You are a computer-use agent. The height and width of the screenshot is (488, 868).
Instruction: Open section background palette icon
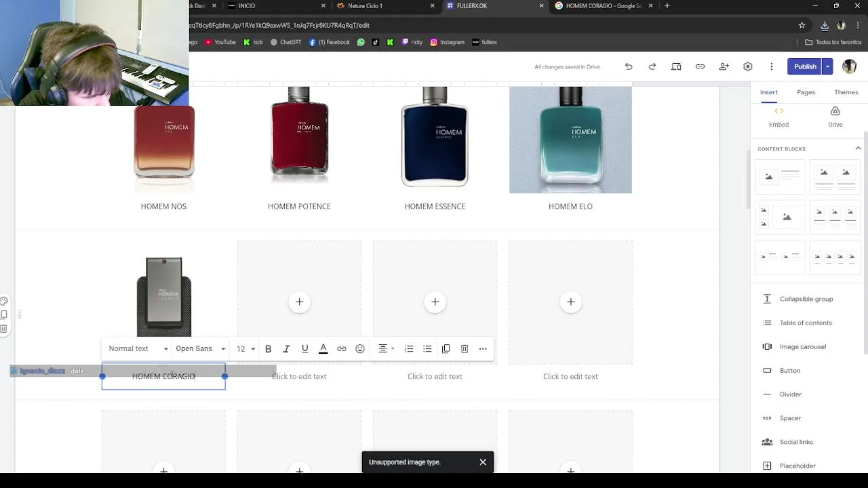(x=4, y=301)
